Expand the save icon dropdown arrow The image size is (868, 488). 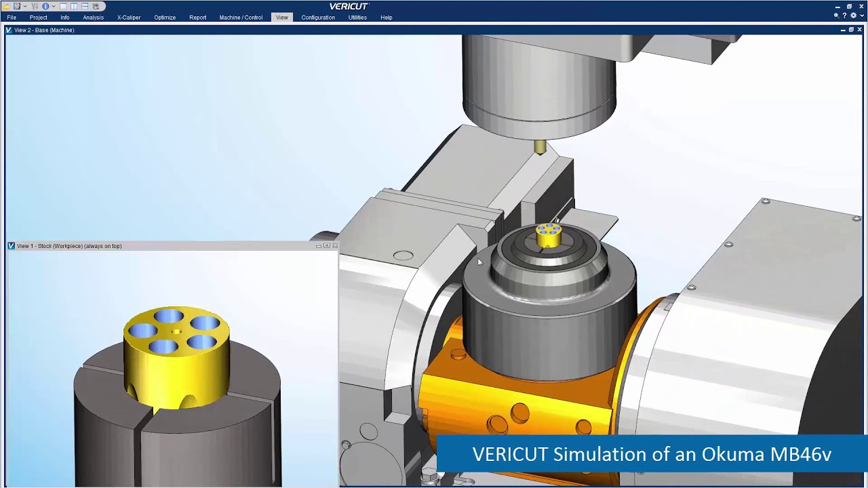[x=25, y=6]
